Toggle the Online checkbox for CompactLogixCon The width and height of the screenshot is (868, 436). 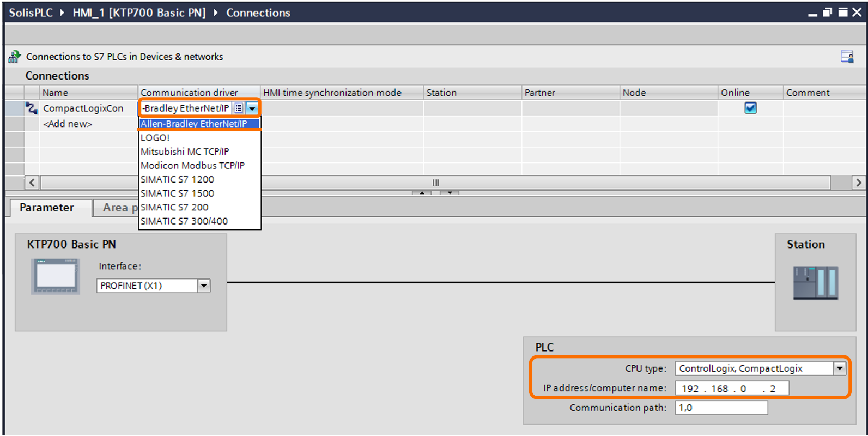click(x=750, y=108)
